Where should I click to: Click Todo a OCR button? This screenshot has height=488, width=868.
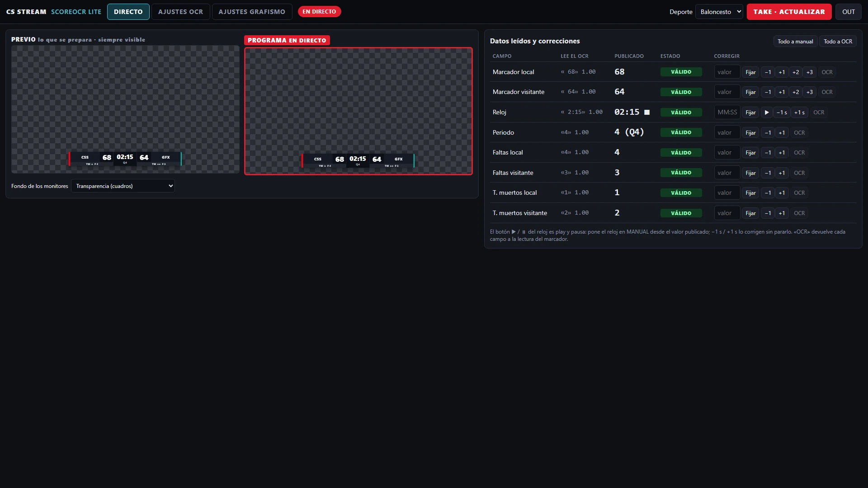click(838, 41)
